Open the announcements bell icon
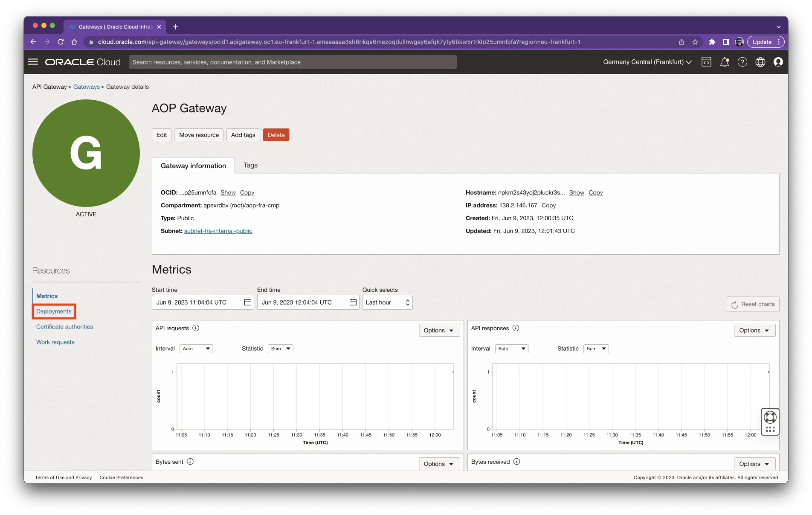Screen dimensions: 812x515 point(725,62)
